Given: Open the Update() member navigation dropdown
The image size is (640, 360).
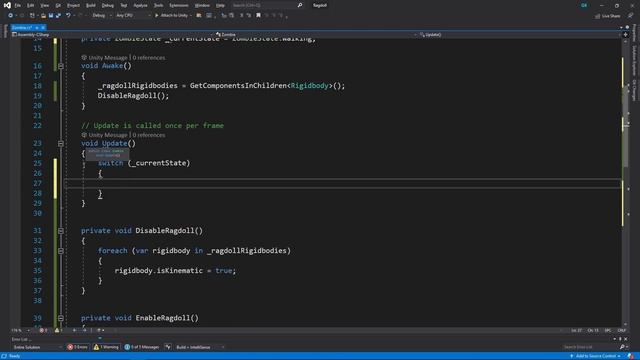Looking at the screenshot, I should [519, 35].
